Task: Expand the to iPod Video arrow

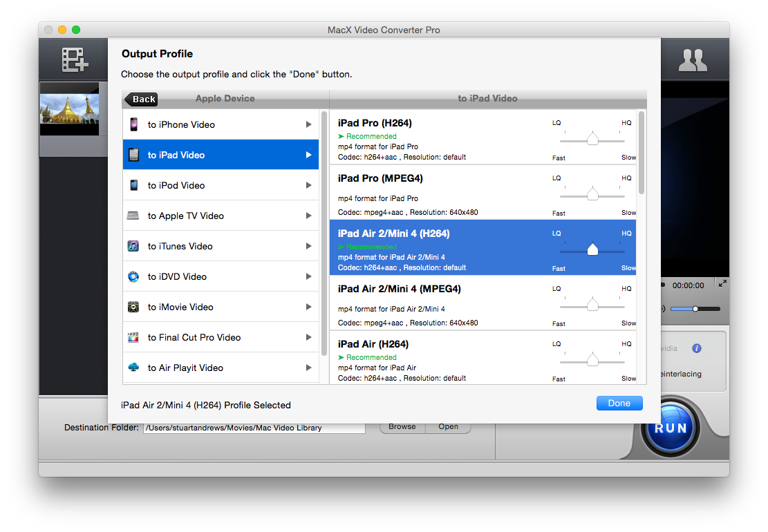Action: tap(308, 185)
